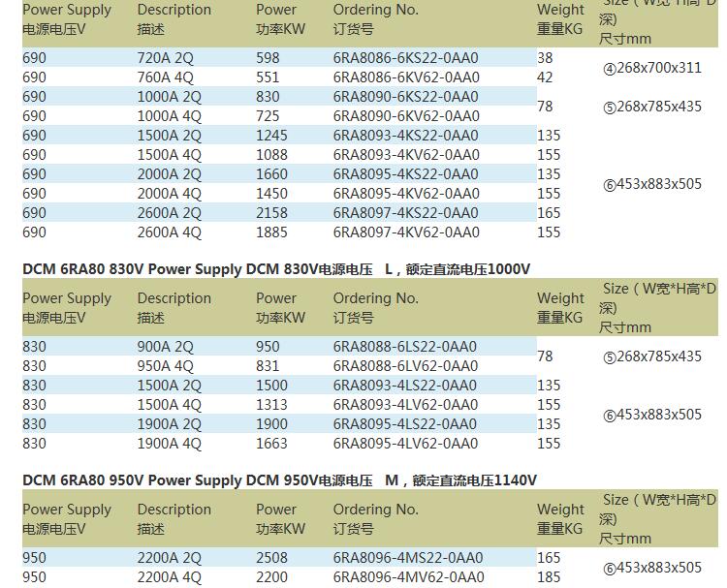Click the Ordering No. header in 830V table
Image resolution: width=727 pixels, height=588 pixels.
375,298
